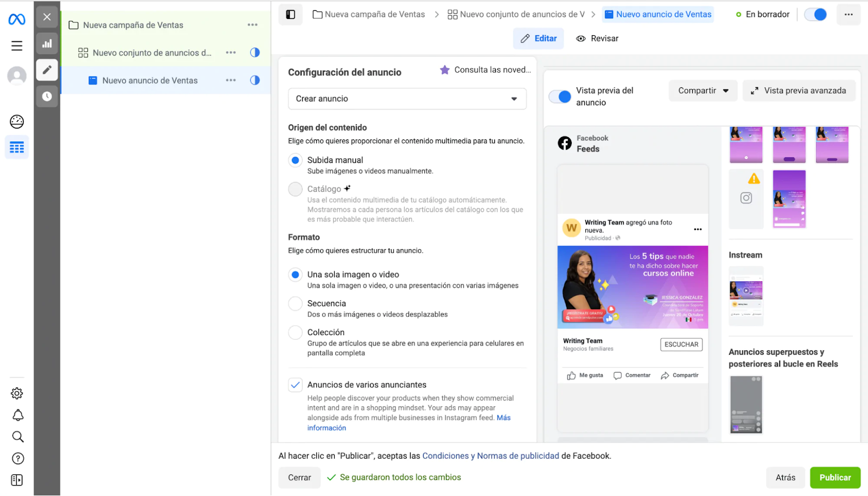Click the Meta logo icon
The image size is (868, 496).
point(17,20)
